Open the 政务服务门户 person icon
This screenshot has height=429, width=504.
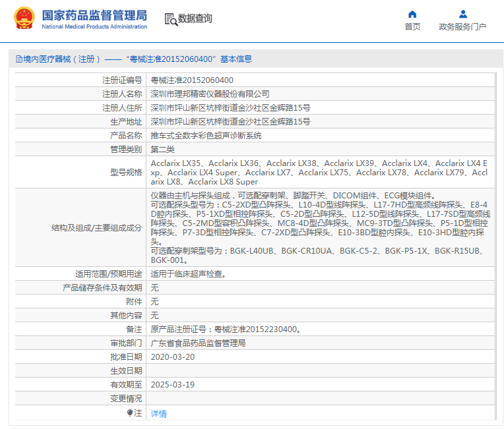463,14
